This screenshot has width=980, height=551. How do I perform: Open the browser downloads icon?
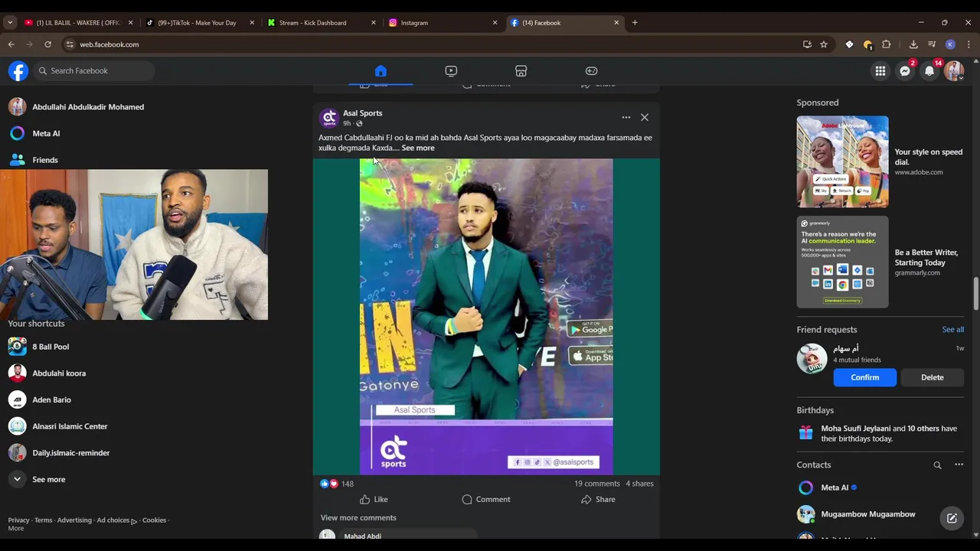click(x=913, y=44)
